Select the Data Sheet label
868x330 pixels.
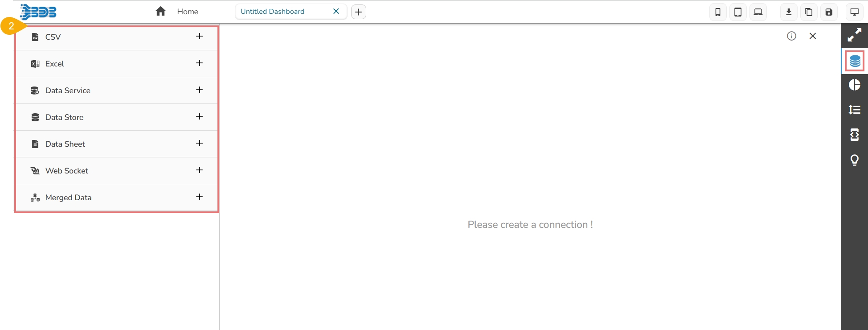[x=65, y=144]
